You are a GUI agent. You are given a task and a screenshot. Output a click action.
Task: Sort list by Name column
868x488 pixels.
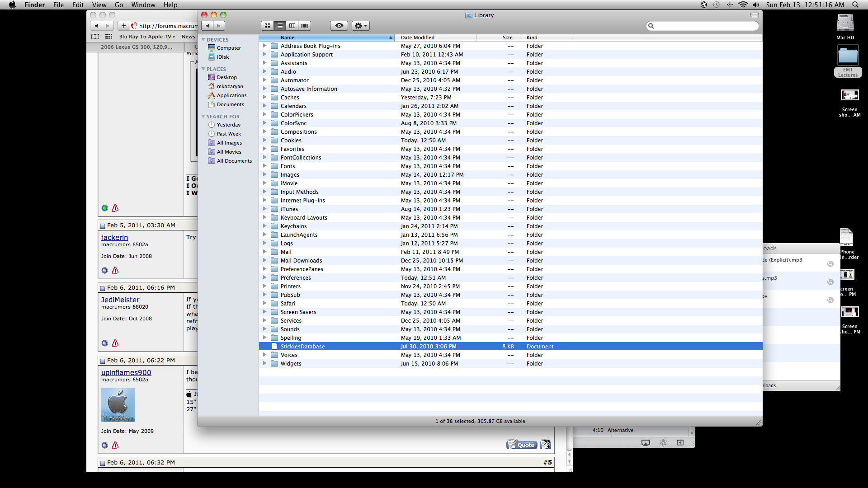[x=326, y=38]
